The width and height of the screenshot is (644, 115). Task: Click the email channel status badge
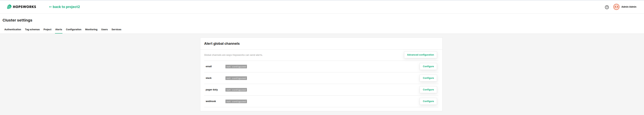pos(236,66)
